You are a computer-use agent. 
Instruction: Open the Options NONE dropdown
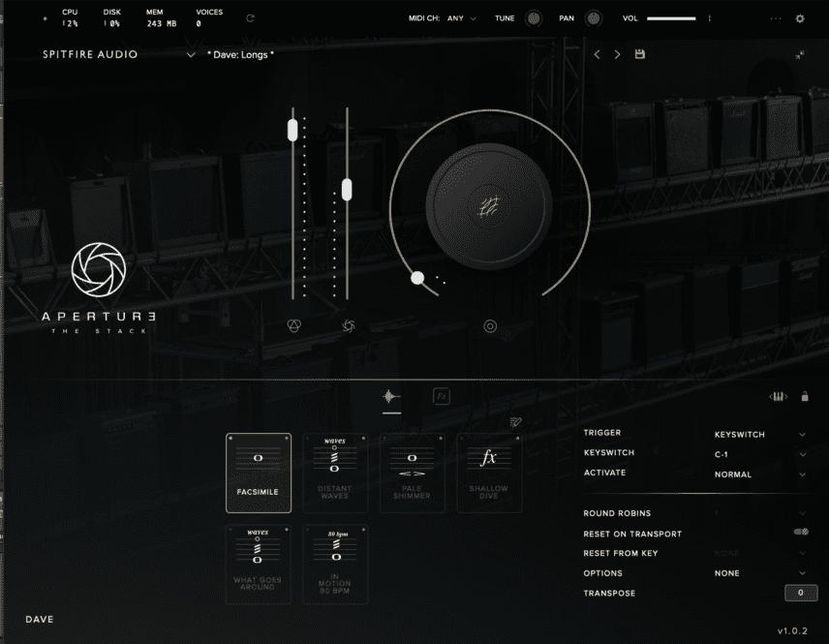759,573
